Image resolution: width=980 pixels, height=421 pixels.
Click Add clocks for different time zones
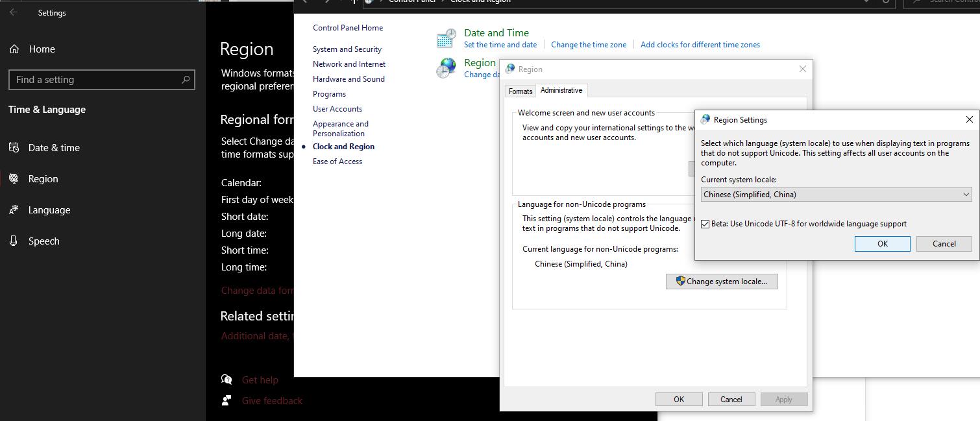700,45
